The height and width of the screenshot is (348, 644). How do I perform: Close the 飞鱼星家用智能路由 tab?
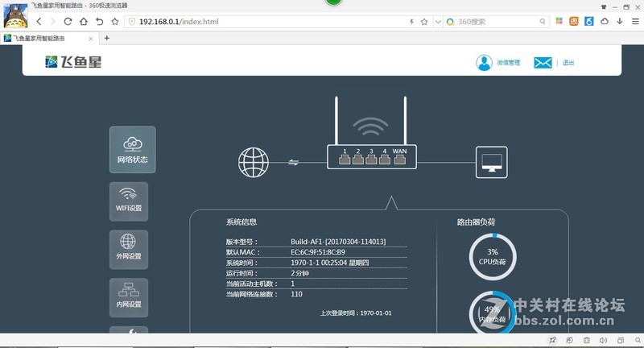tap(90, 39)
